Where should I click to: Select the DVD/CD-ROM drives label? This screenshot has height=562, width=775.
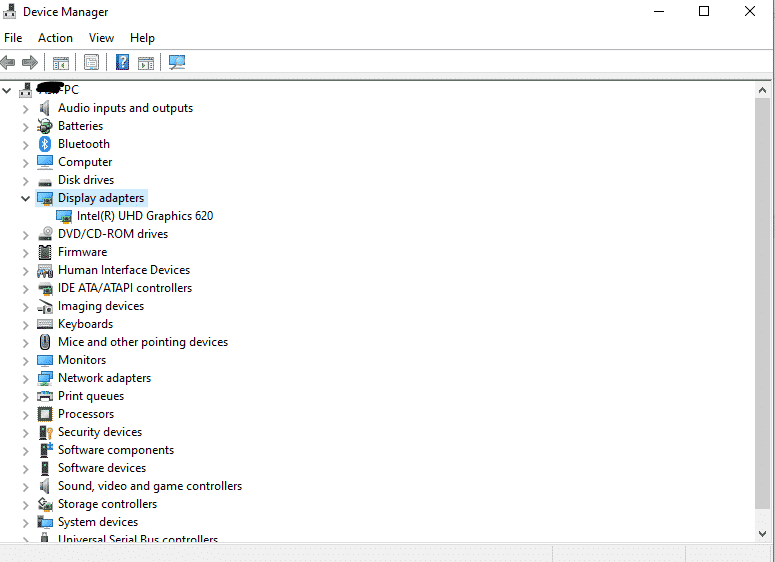click(x=113, y=234)
